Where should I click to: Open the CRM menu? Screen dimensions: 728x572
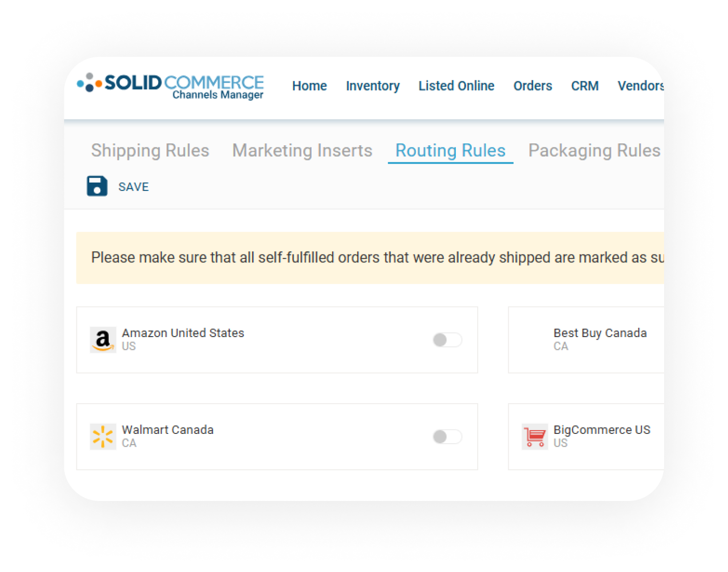(x=585, y=86)
